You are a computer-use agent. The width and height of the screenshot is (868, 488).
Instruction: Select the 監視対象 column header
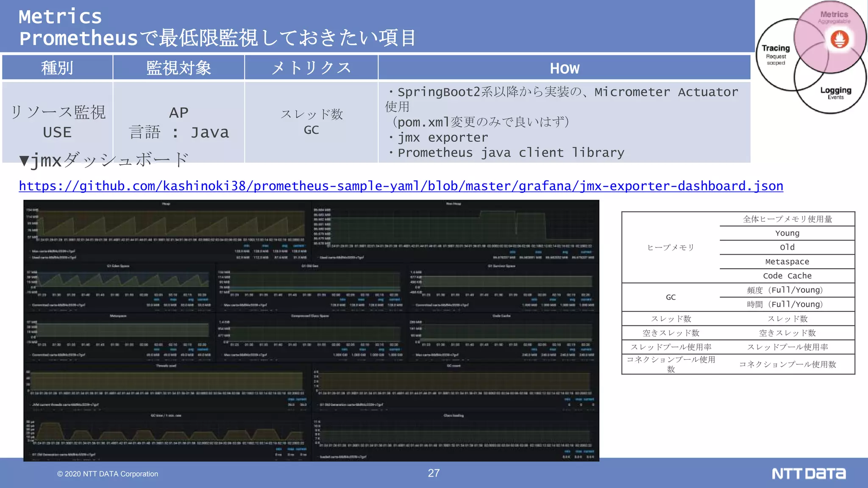pyautogui.click(x=178, y=68)
